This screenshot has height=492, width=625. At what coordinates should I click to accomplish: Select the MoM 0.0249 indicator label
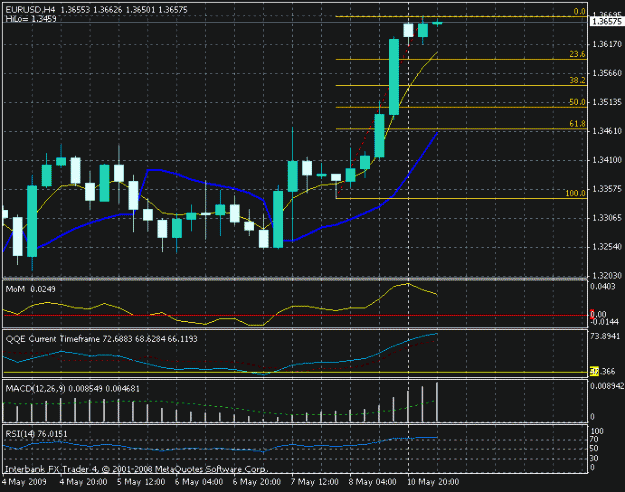[31, 289]
